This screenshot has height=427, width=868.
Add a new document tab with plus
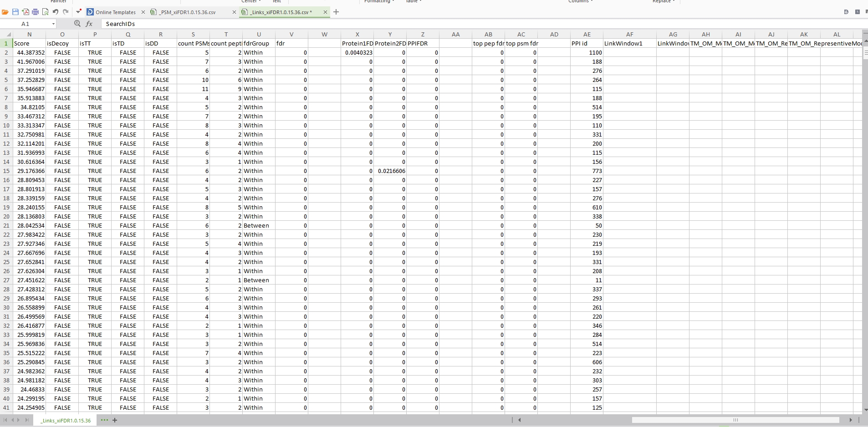coord(336,12)
